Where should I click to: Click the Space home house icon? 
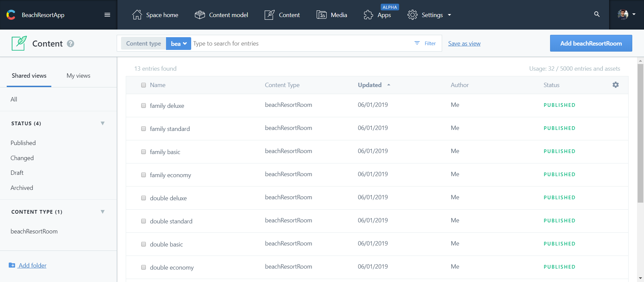[137, 15]
